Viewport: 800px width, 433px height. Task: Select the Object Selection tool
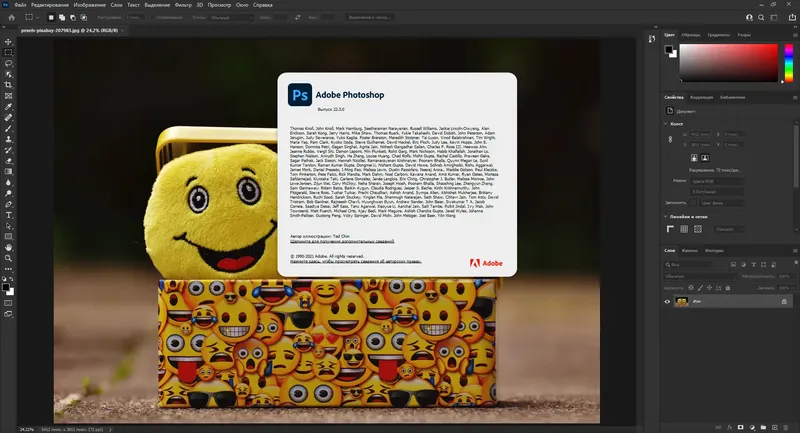pos(8,74)
